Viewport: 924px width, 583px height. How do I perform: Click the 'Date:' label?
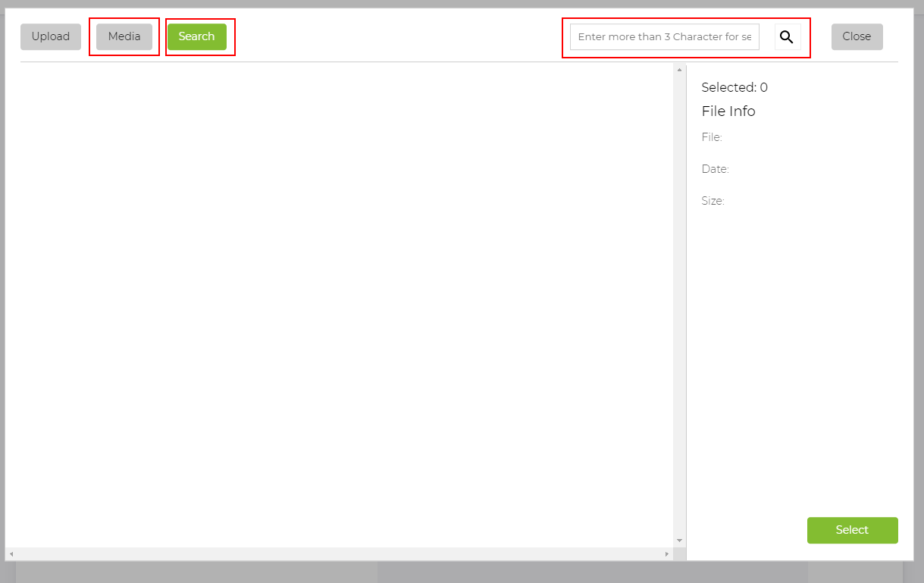click(x=716, y=169)
